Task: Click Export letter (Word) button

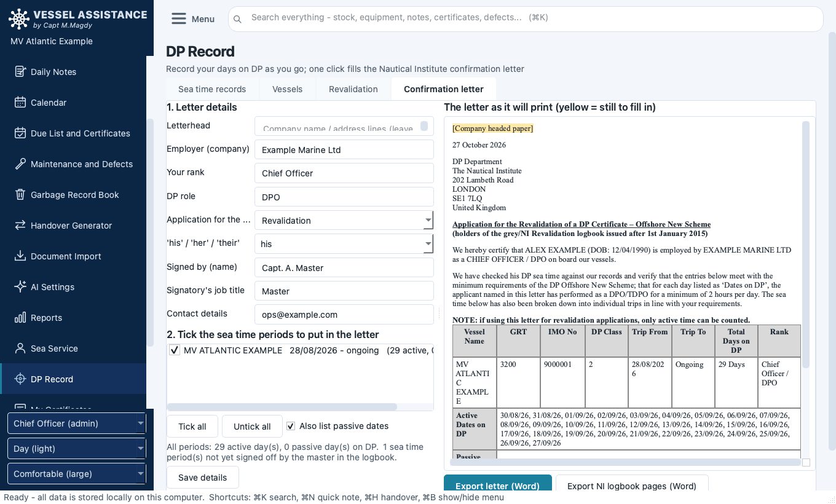Action: [x=497, y=484]
